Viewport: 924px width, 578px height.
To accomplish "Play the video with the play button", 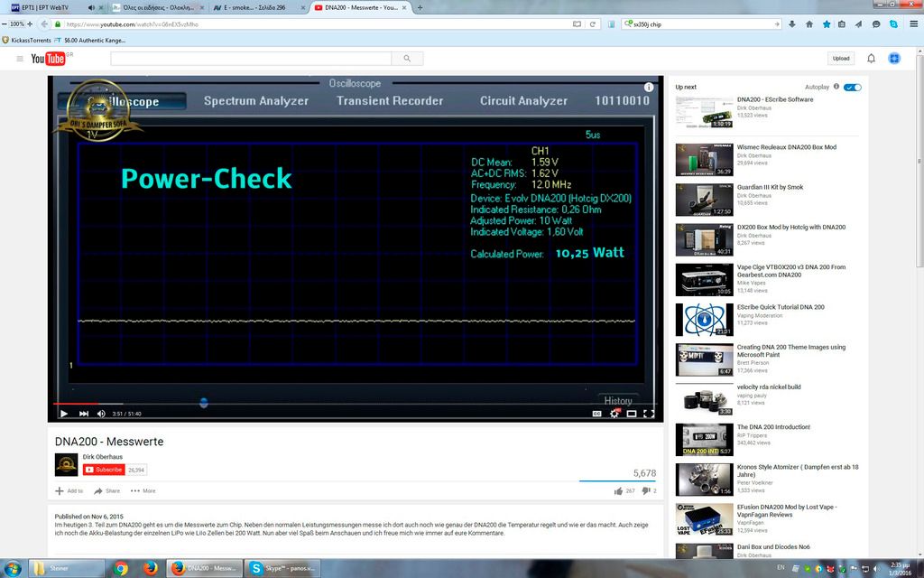I will coord(64,414).
